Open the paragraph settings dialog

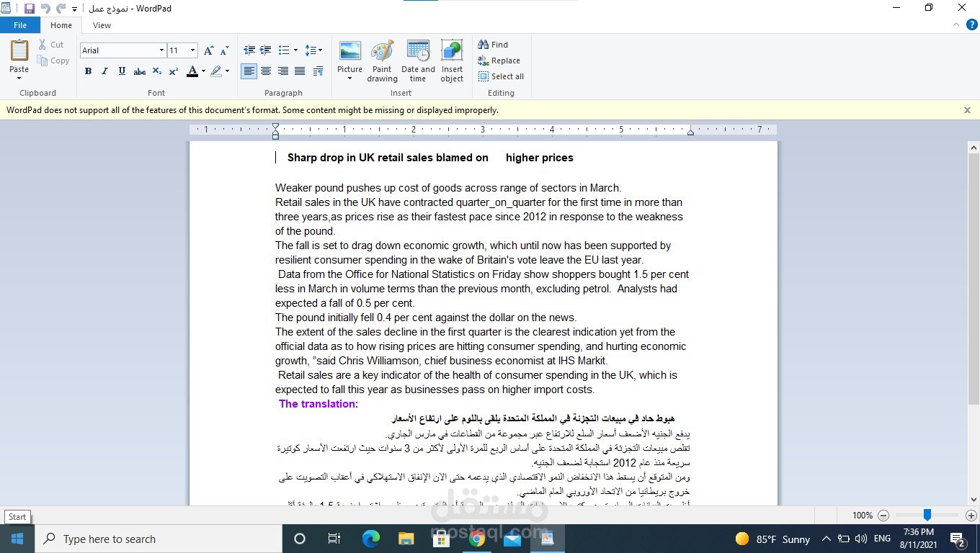coord(318,71)
